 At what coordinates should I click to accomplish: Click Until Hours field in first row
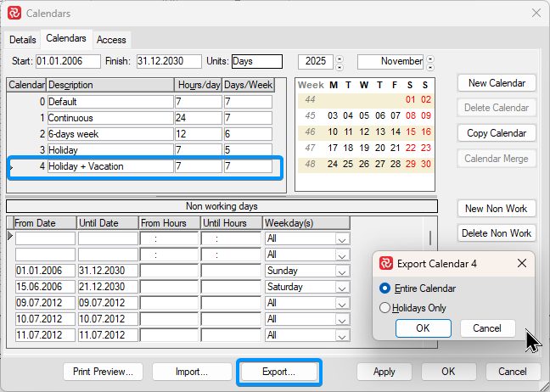pyautogui.click(x=231, y=238)
